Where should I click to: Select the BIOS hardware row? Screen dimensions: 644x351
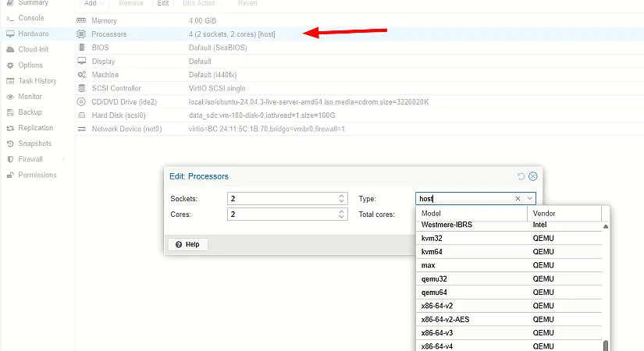[359, 48]
